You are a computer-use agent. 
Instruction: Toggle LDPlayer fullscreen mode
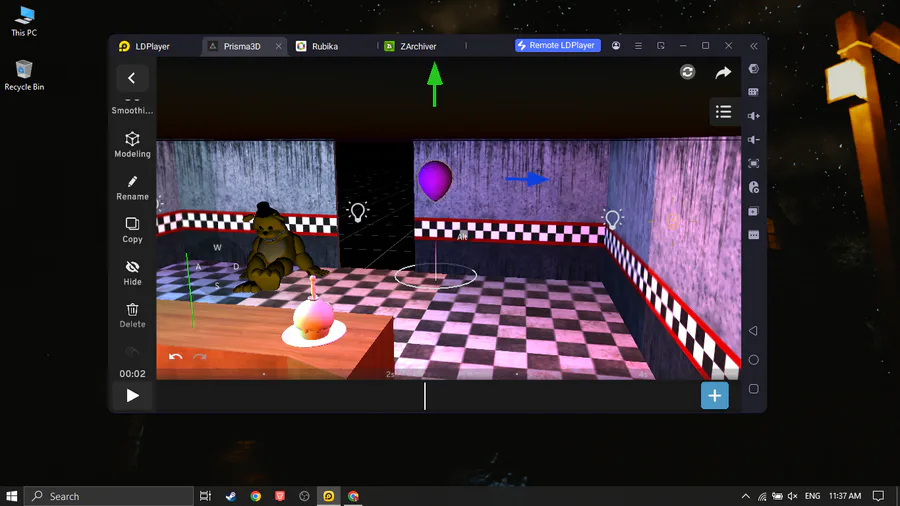754,164
